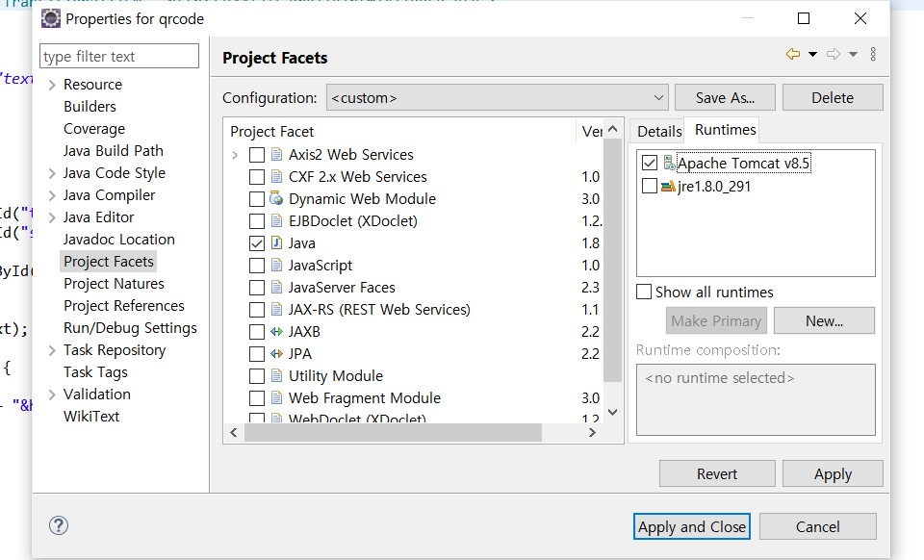Click the Apache Tomcat v8.5 server icon

click(x=669, y=164)
